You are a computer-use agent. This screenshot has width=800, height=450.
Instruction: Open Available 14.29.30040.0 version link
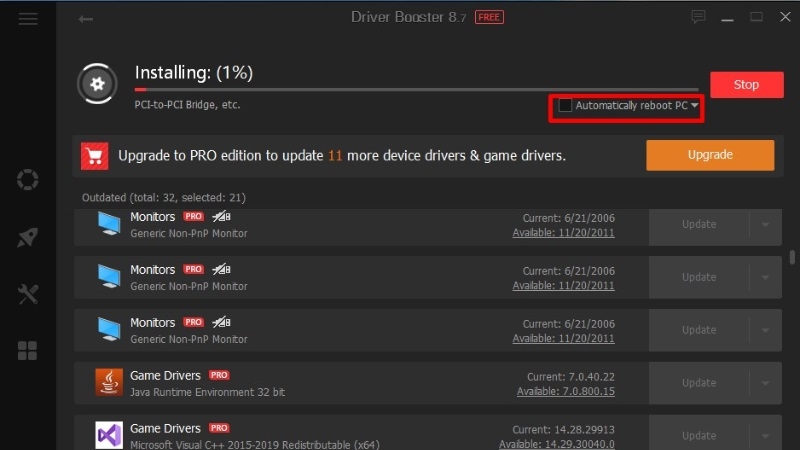pos(557,444)
